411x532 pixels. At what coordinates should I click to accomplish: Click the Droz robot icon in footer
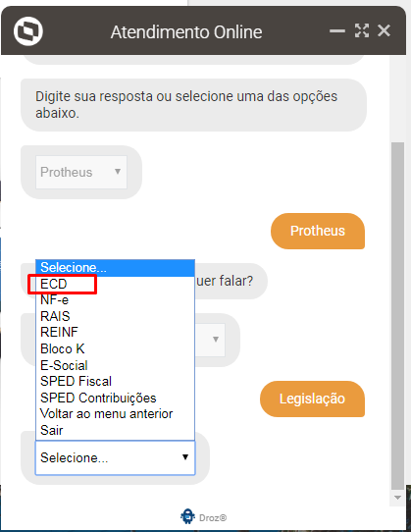tap(187, 516)
